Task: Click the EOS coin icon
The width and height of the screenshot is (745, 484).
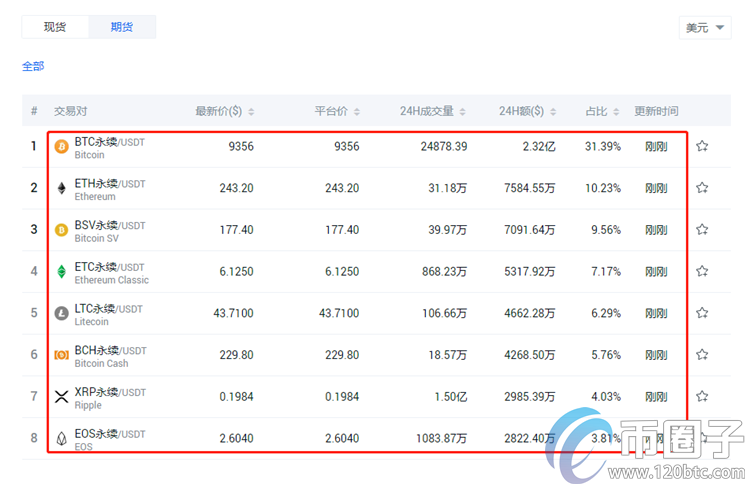Action: tap(61, 438)
